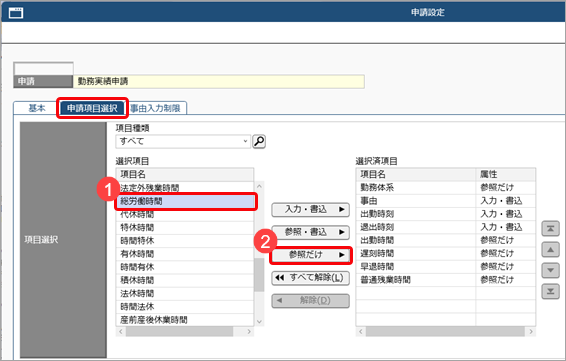Click the magnifier search icon

tap(259, 142)
